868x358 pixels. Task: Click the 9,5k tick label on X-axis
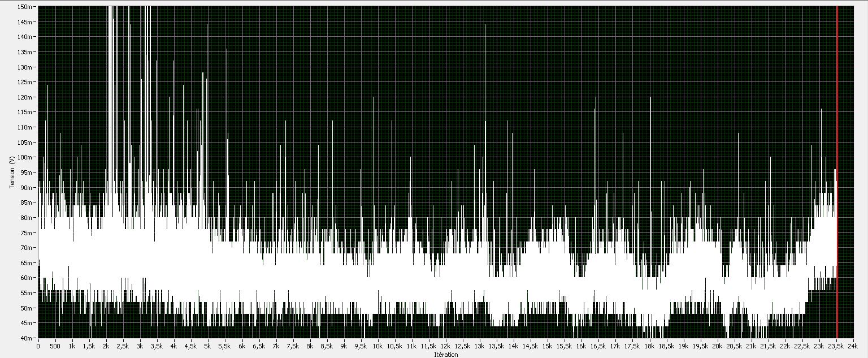pyautogui.click(x=361, y=345)
